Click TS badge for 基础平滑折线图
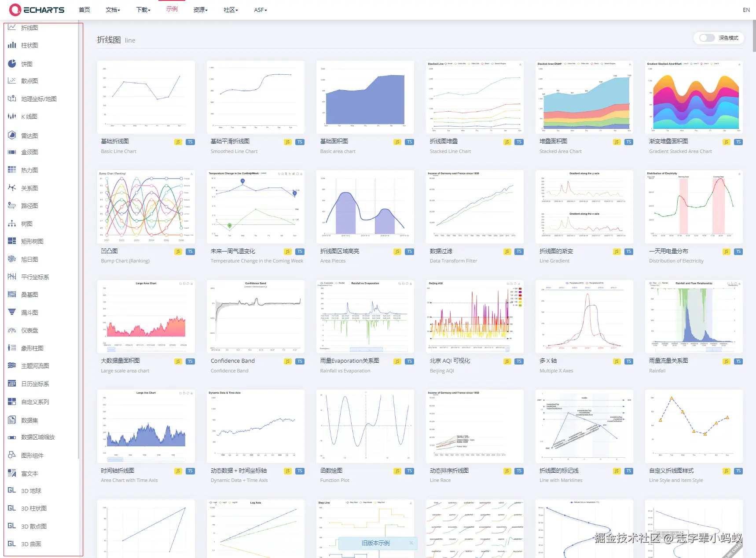The image size is (756, 558). pyautogui.click(x=300, y=142)
